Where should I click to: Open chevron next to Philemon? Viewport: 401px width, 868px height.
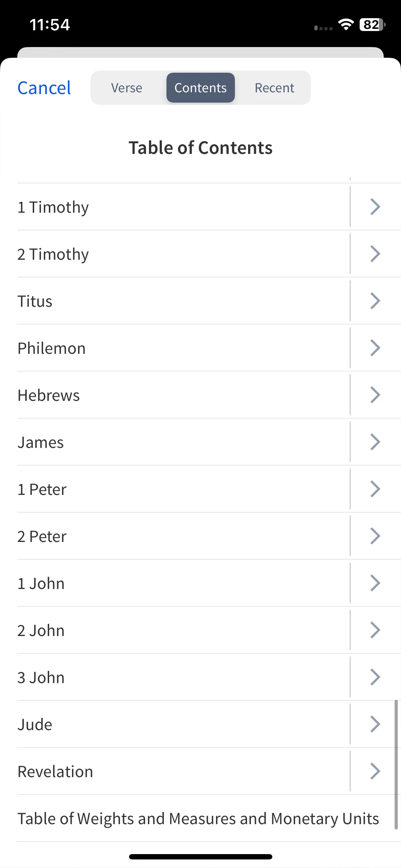tap(375, 348)
